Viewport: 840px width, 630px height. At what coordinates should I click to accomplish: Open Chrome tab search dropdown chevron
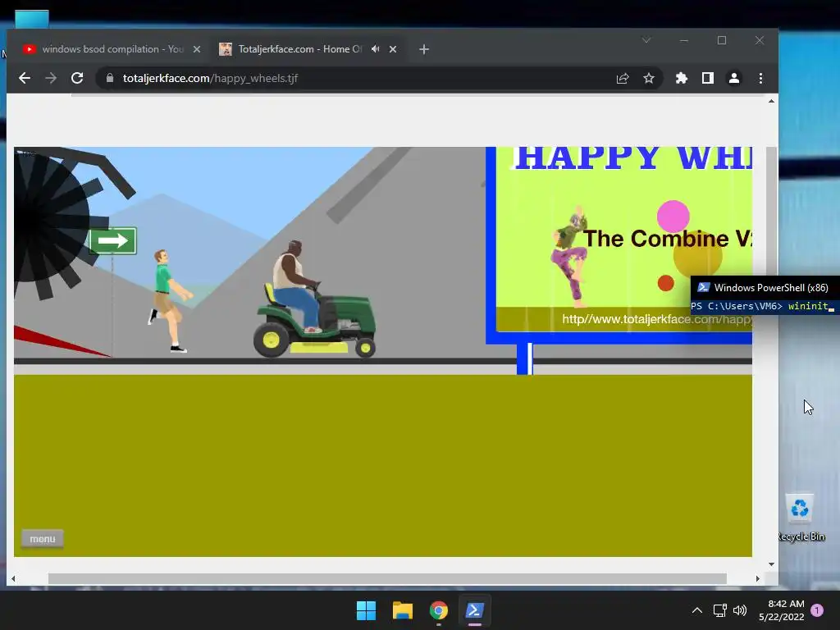646,40
